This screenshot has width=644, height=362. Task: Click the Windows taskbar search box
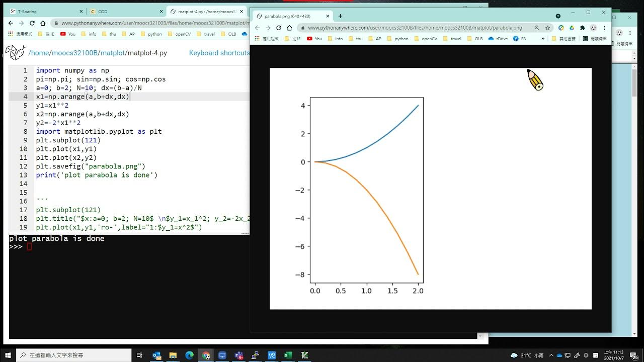pos(74,355)
